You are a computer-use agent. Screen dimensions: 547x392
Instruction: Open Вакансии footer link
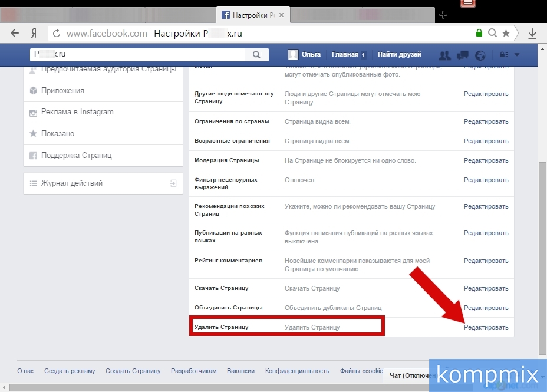pos(240,371)
